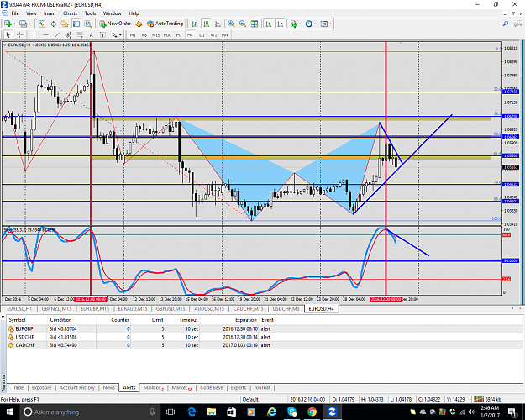The image size is (525, 420).
Task: Open the Tools menu
Action: [90, 13]
